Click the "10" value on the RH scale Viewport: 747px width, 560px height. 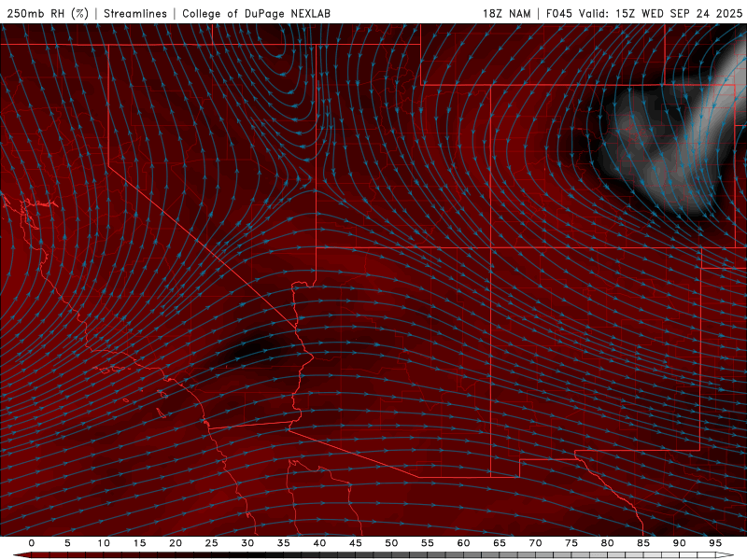[104, 543]
